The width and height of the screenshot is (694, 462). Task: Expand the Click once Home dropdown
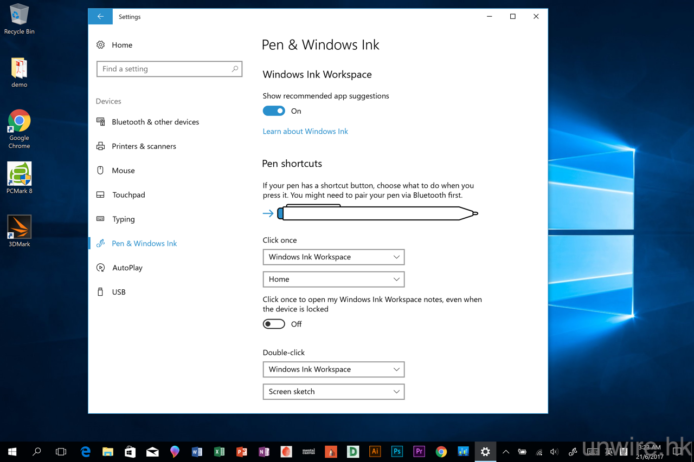pyautogui.click(x=333, y=280)
